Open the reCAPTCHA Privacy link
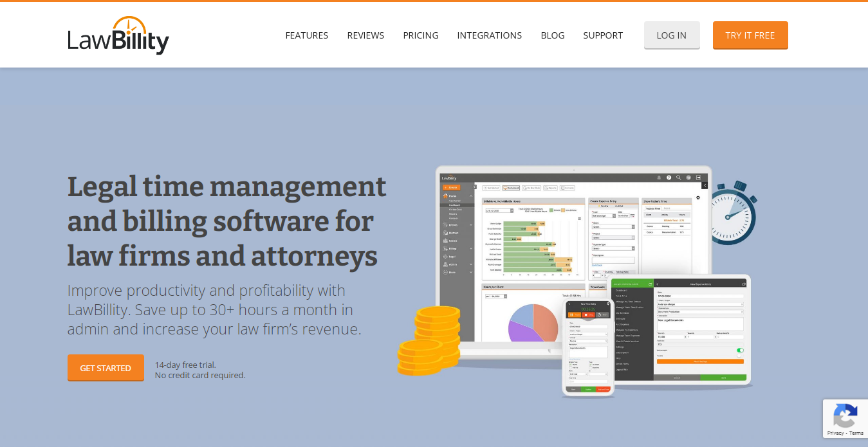 pyautogui.click(x=835, y=433)
